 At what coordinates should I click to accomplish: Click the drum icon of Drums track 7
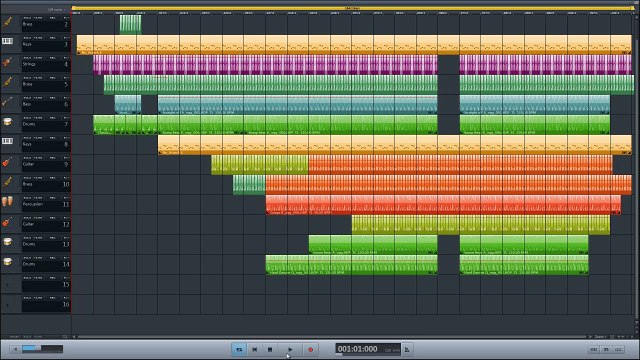tap(7, 122)
